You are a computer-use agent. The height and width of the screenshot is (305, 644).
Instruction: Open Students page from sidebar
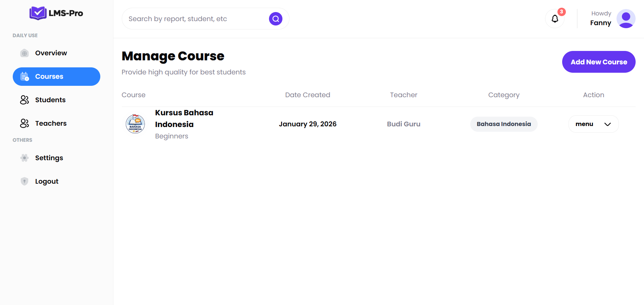[56, 100]
